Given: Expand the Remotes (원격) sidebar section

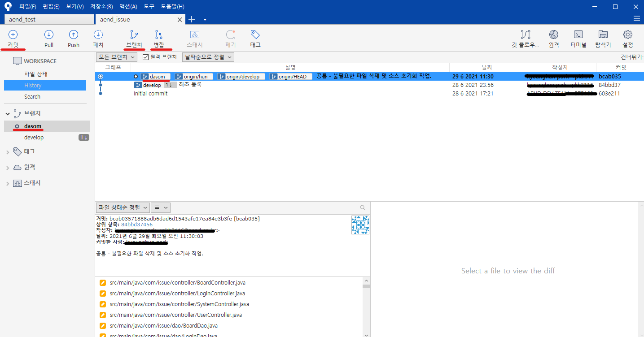Looking at the screenshot, I should 8,168.
